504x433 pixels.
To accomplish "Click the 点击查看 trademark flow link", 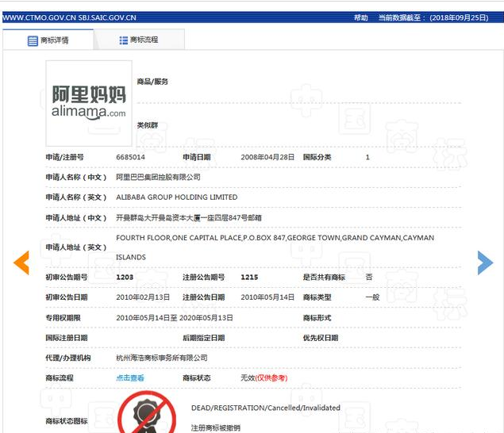I will (x=130, y=378).
